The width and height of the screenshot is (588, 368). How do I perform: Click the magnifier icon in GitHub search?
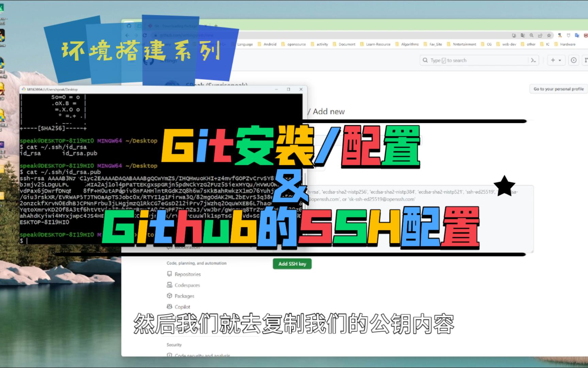click(425, 60)
